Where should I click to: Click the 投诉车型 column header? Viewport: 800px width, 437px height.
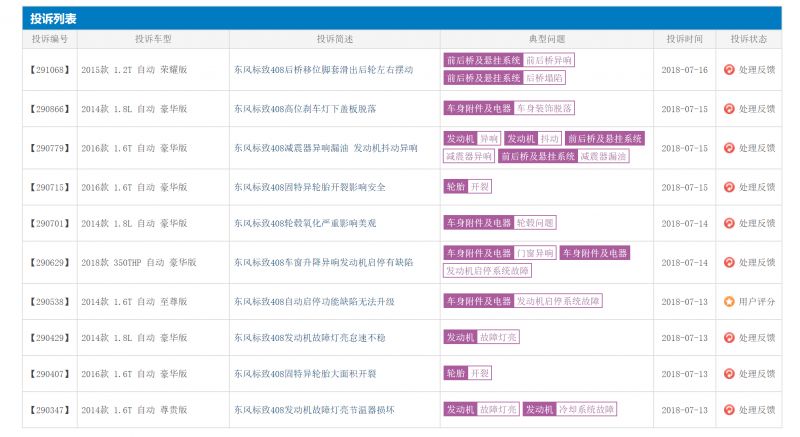(153, 39)
